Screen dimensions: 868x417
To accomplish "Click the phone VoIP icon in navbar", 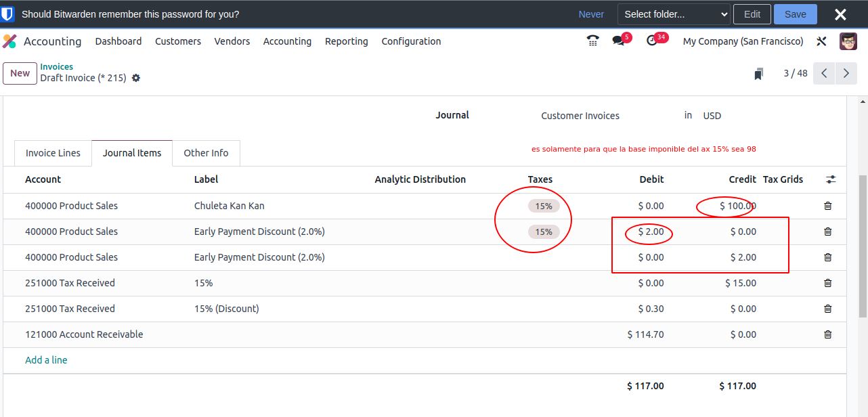I will [592, 41].
